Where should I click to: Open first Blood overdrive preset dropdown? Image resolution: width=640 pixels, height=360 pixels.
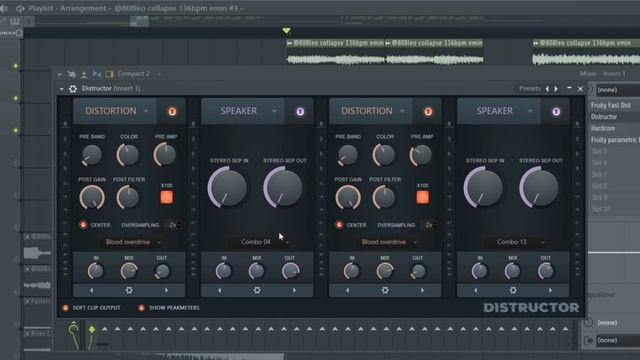131,242
